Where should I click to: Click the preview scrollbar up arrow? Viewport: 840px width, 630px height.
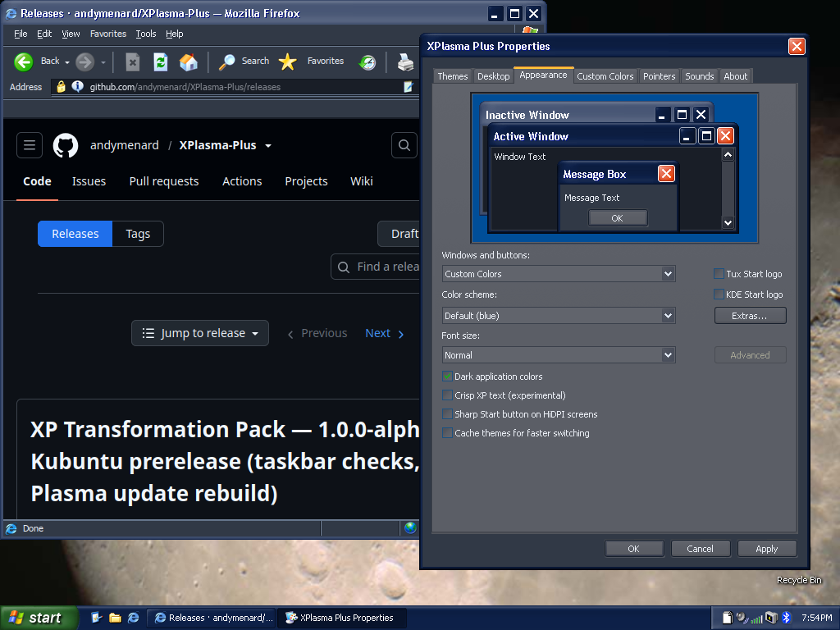(x=728, y=155)
